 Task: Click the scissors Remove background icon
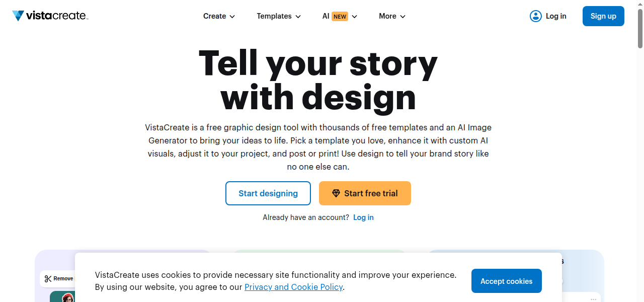coord(48,278)
